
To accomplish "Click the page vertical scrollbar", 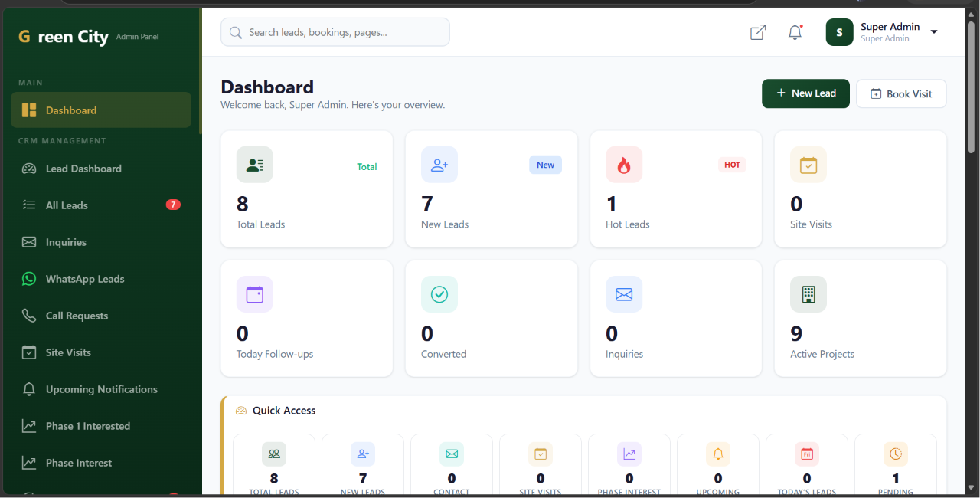I will (972, 88).
